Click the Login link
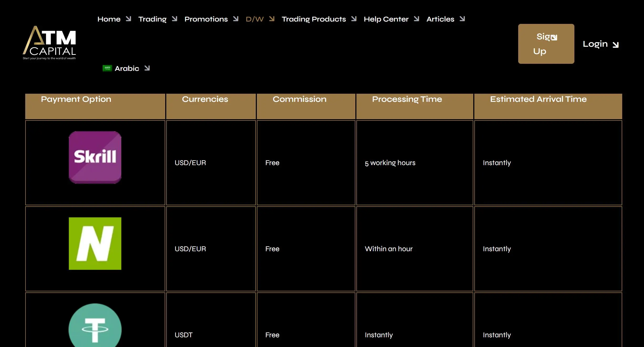The image size is (644, 347). (595, 44)
